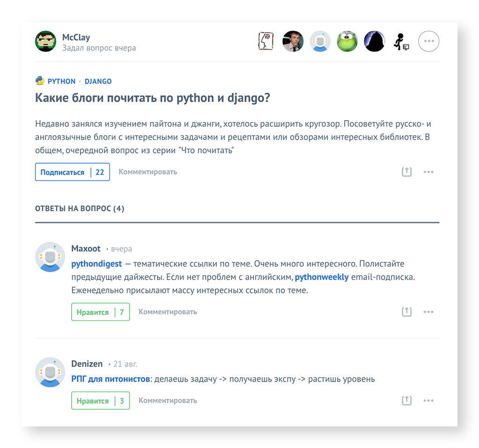Open the DJANGO tag

tap(98, 81)
